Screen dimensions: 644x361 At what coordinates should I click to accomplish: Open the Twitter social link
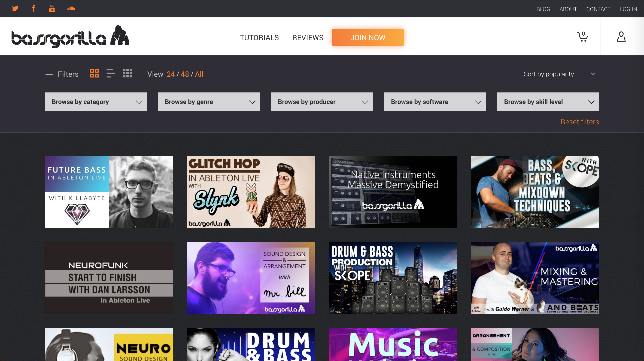(15, 9)
